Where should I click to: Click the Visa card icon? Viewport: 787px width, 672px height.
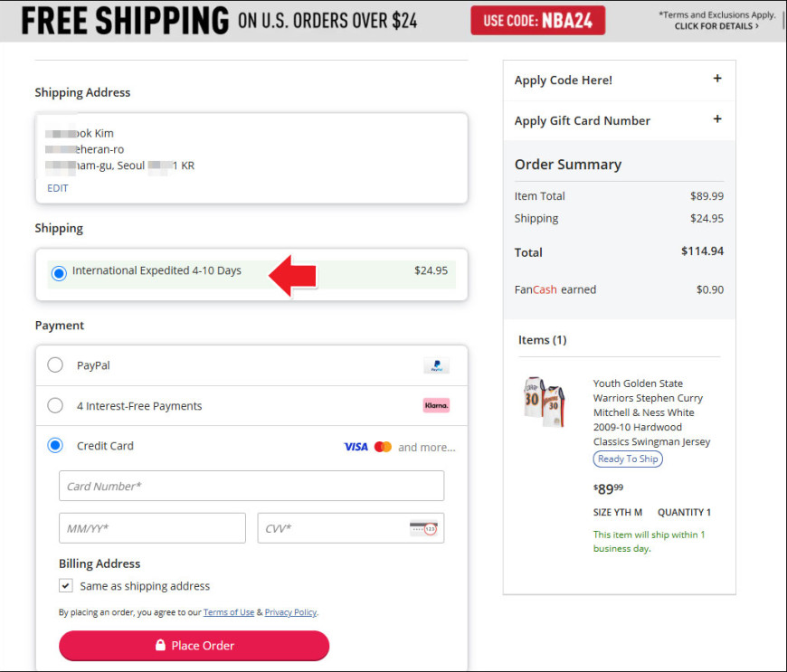click(356, 447)
